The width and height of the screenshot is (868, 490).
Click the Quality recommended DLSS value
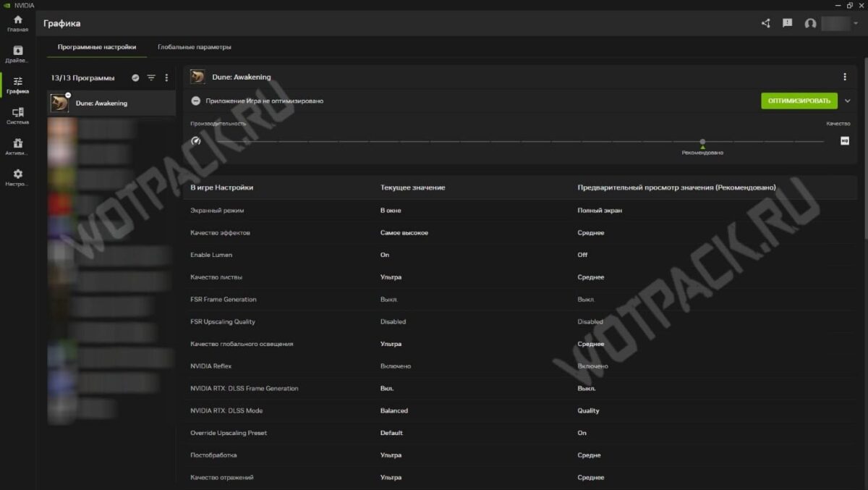[588, 410]
